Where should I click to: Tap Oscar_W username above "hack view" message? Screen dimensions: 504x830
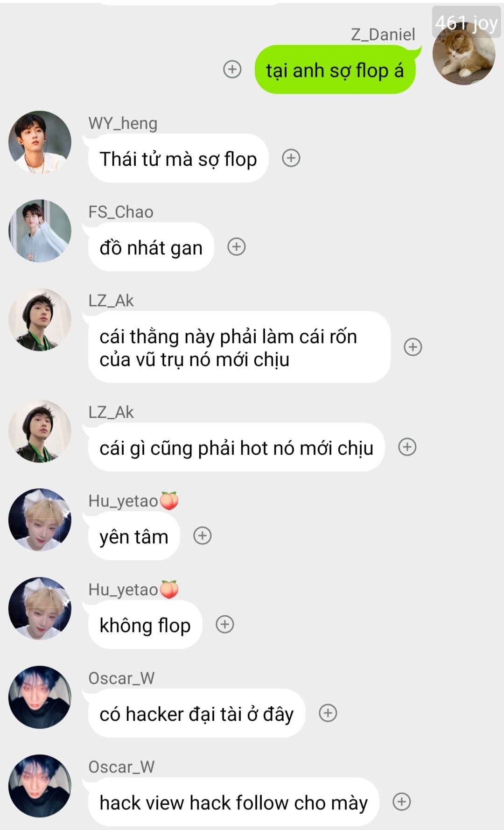pos(121,767)
